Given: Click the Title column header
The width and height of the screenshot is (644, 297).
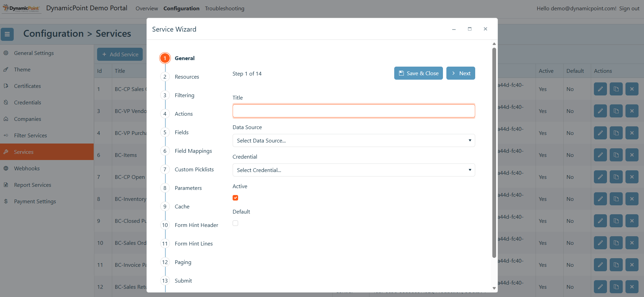Looking at the screenshot, I should pos(120,71).
